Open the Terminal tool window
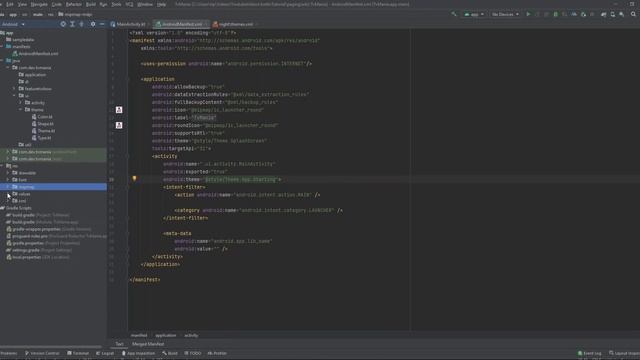Viewport: 640px width, 360px height. (x=78, y=353)
